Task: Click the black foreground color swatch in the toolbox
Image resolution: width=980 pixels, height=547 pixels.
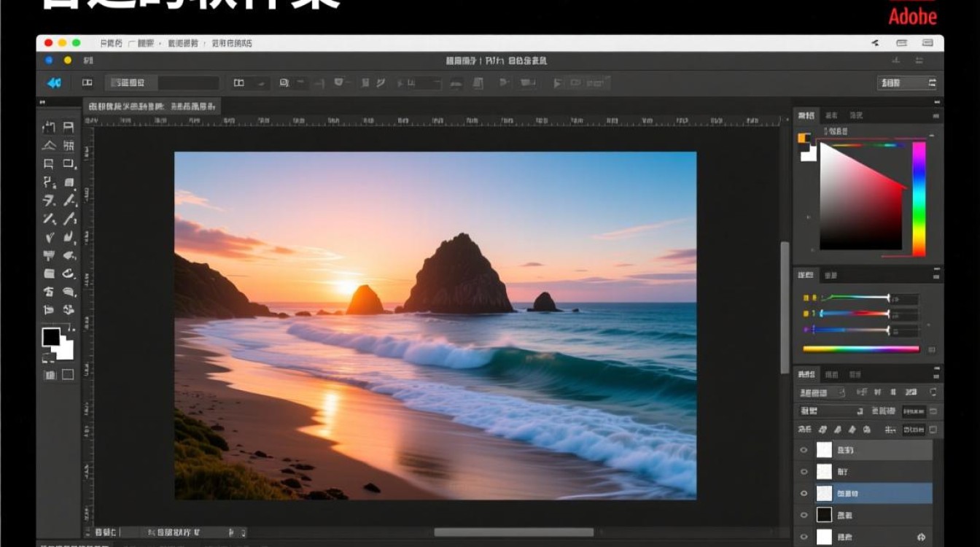Action: coord(51,337)
